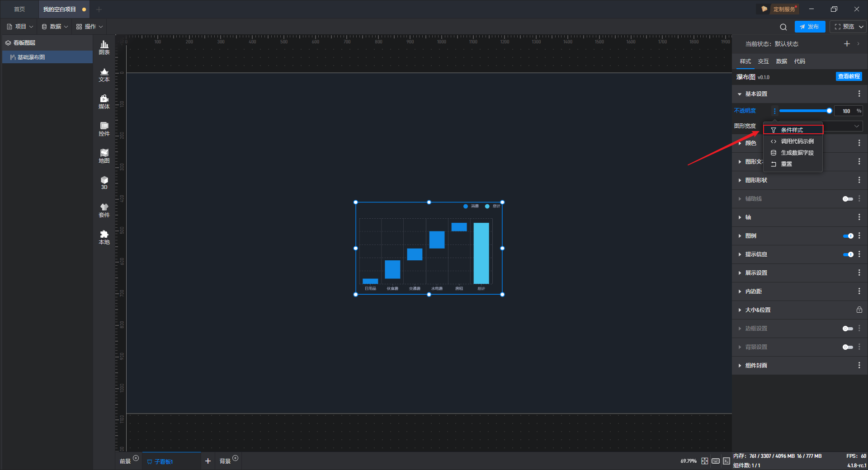Switch to the 交互 tab
The image size is (868, 470).
click(x=763, y=61)
